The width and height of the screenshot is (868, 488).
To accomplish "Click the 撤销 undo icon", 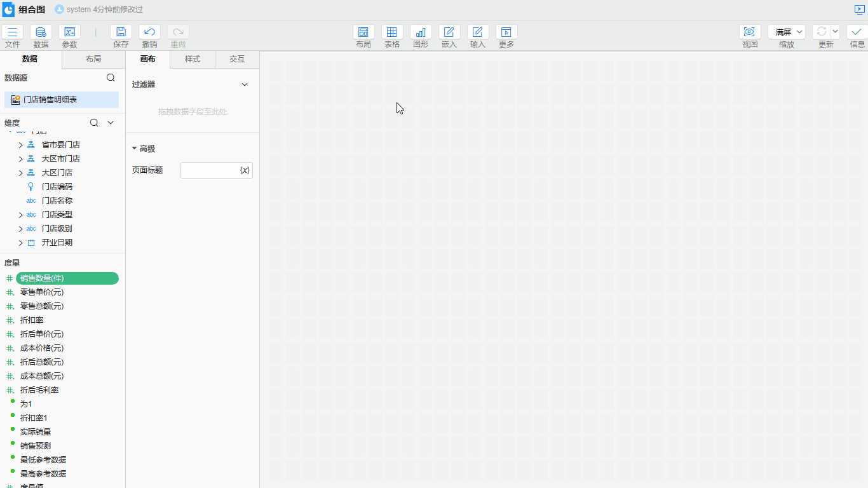I will pos(149,32).
